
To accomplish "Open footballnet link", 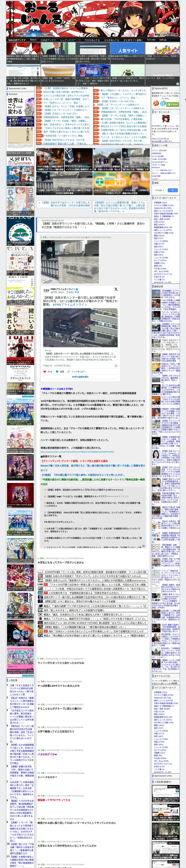I will click(156, 168).
